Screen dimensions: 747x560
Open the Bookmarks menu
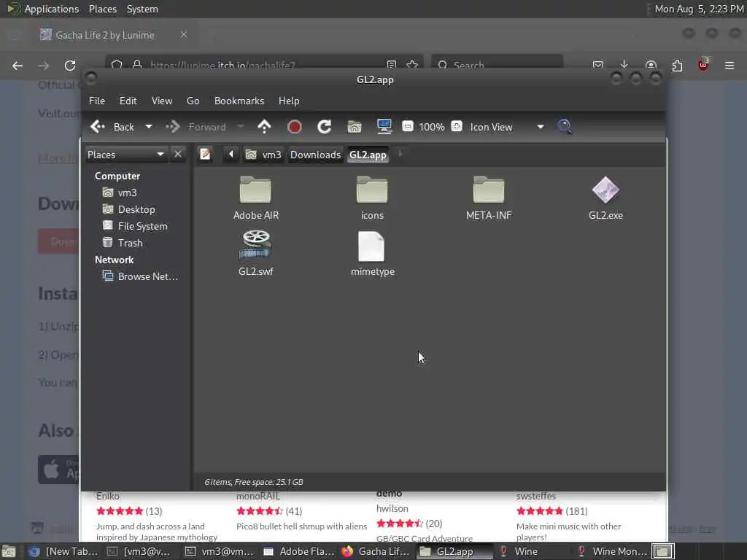[239, 101]
